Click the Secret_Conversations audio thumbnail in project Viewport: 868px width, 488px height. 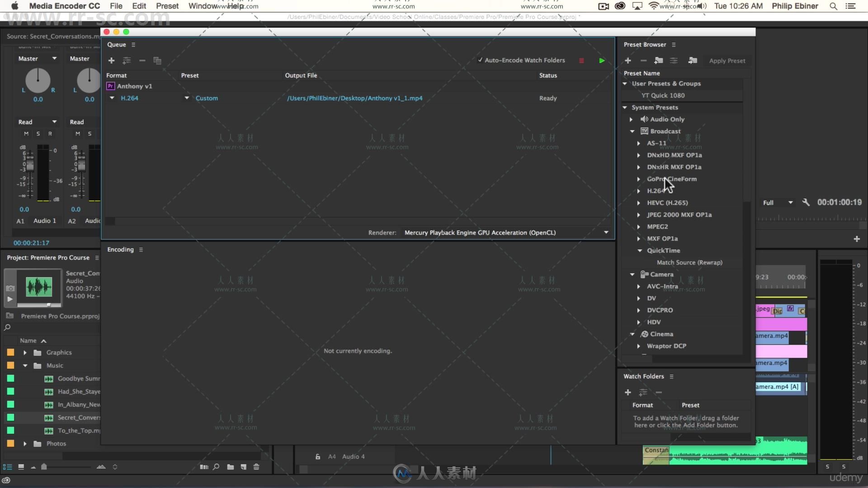[39, 286]
